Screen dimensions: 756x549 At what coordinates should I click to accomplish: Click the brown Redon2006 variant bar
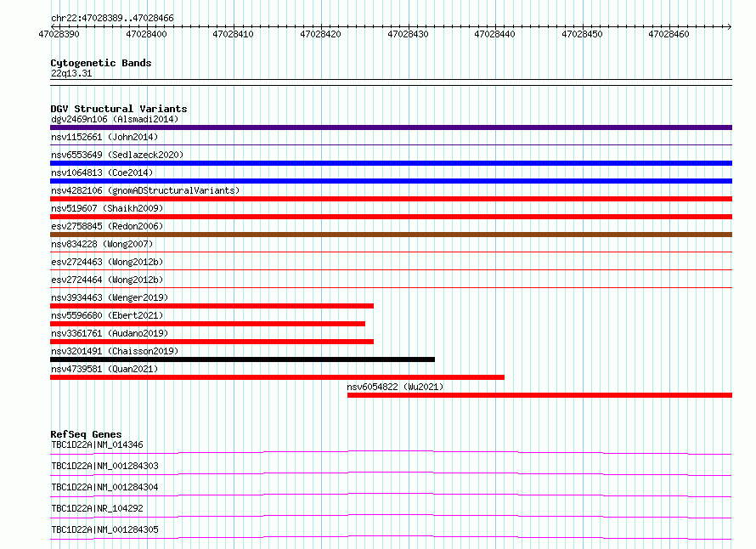coord(391,235)
